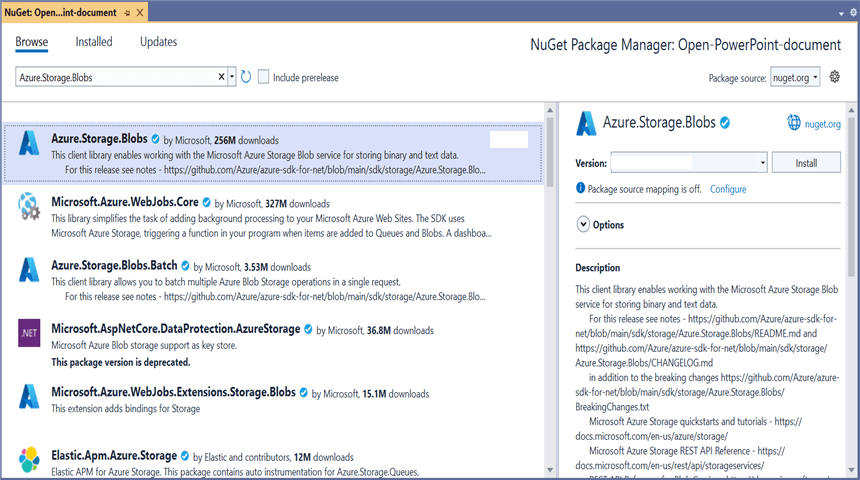The image size is (860, 480).
Task: Open the Package source dropdown
Action: [x=795, y=77]
